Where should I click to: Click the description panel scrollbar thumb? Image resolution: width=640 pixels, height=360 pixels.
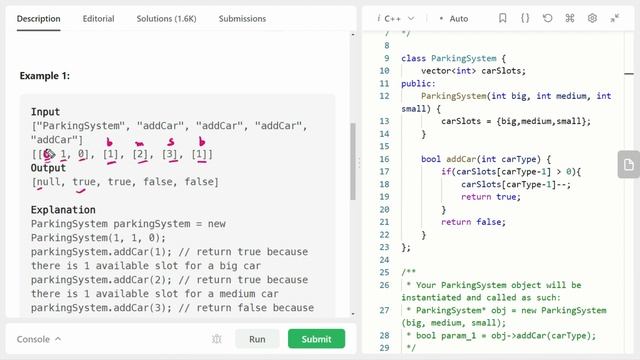(353, 161)
